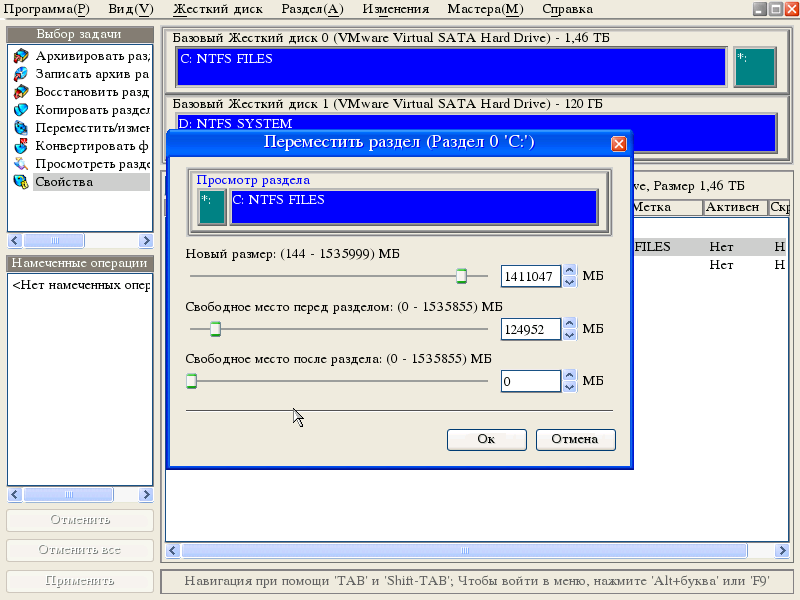Decrease free space before partition spinner
Viewport: 800px width, 600px height.
click(x=569, y=334)
